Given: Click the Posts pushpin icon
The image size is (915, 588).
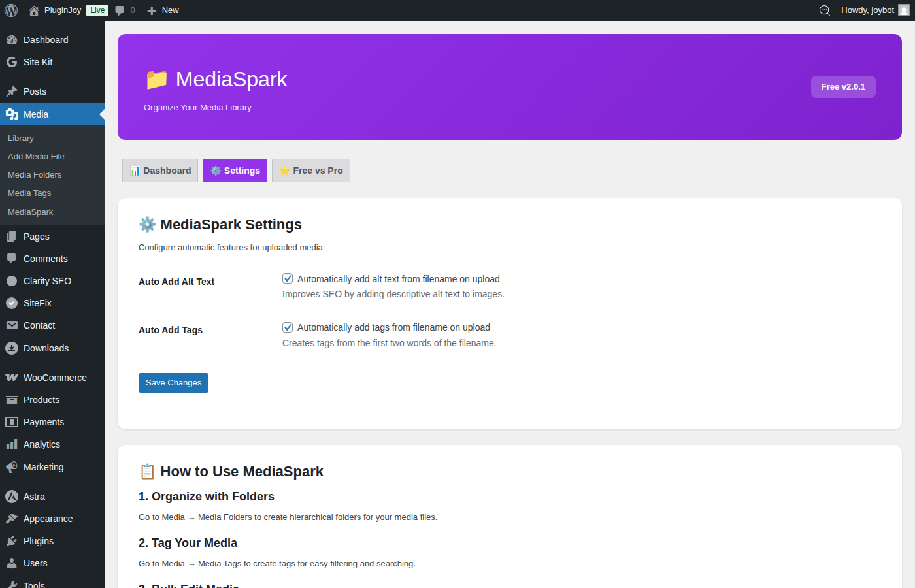Looking at the screenshot, I should [11, 91].
